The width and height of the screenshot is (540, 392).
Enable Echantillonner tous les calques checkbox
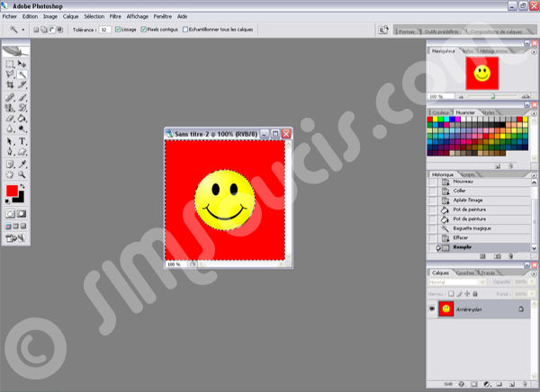tap(185, 30)
